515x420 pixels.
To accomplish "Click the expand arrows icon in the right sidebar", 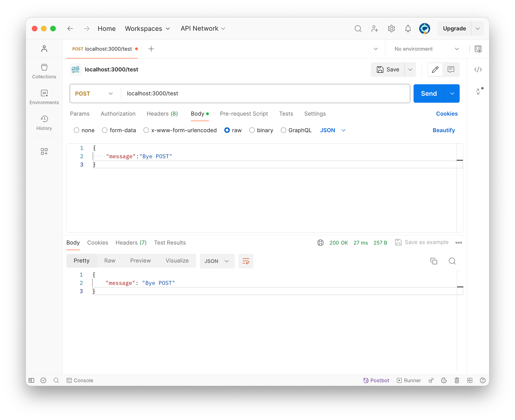I will 479,91.
